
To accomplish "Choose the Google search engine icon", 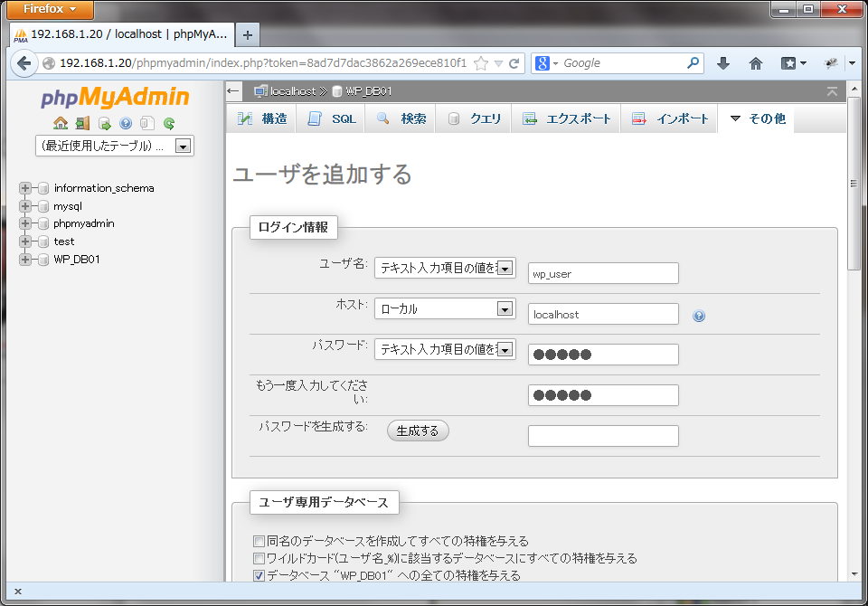I will (542, 63).
